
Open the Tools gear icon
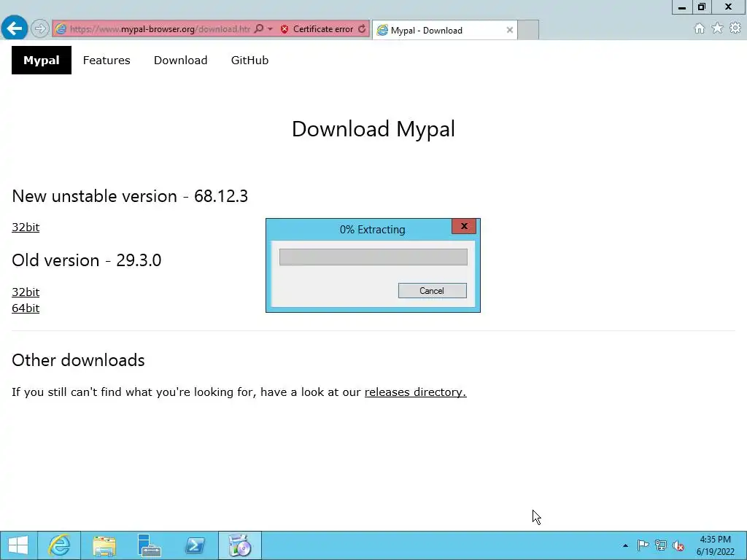735,28
